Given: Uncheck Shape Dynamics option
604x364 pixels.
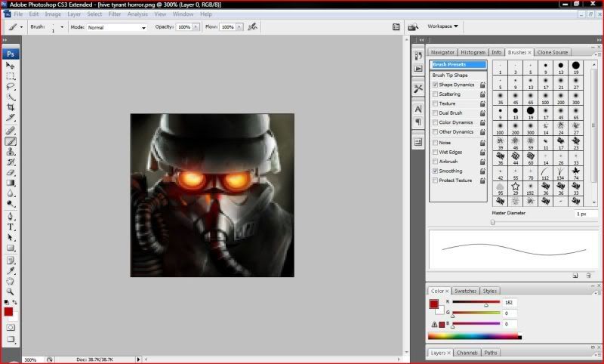Looking at the screenshot, I should coord(436,85).
